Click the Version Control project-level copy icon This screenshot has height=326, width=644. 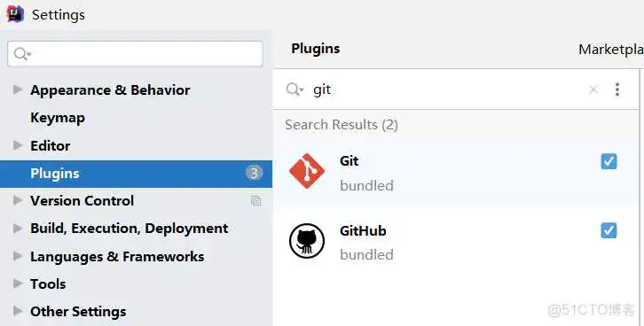pyautogui.click(x=255, y=200)
